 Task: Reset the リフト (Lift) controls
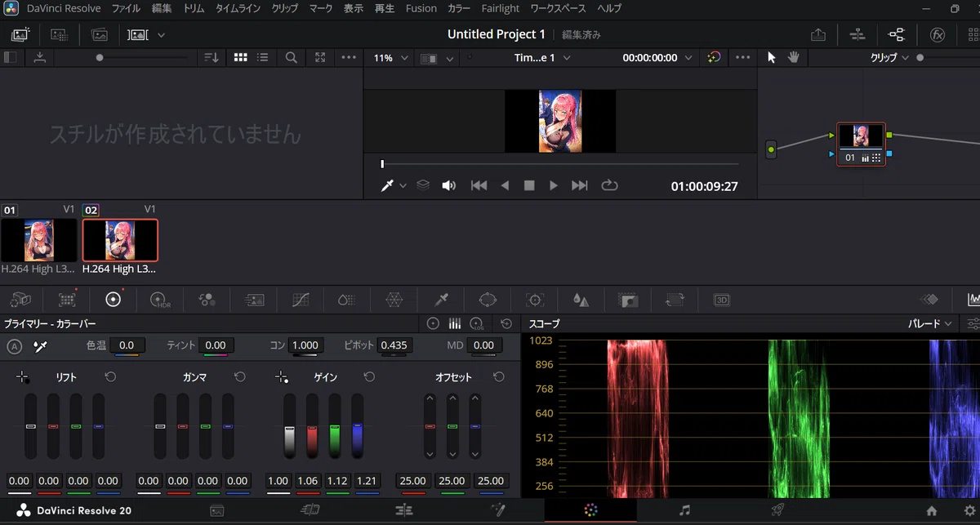coord(111,377)
